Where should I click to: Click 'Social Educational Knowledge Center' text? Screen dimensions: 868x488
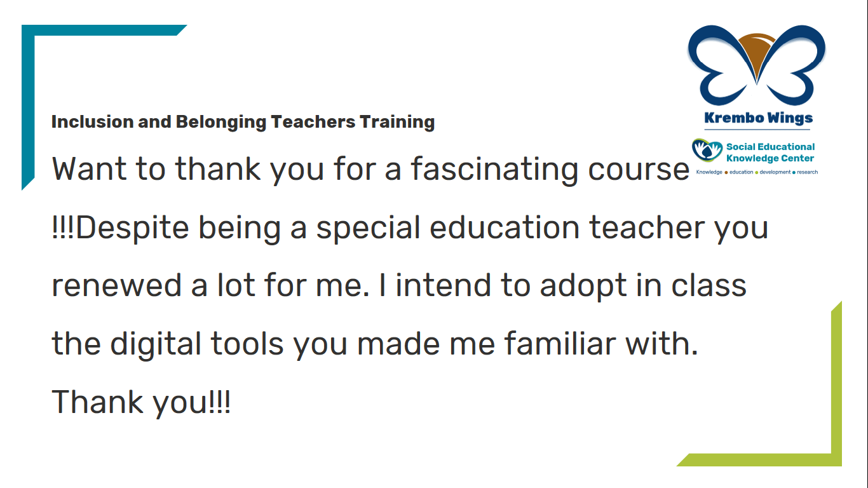[770, 152]
